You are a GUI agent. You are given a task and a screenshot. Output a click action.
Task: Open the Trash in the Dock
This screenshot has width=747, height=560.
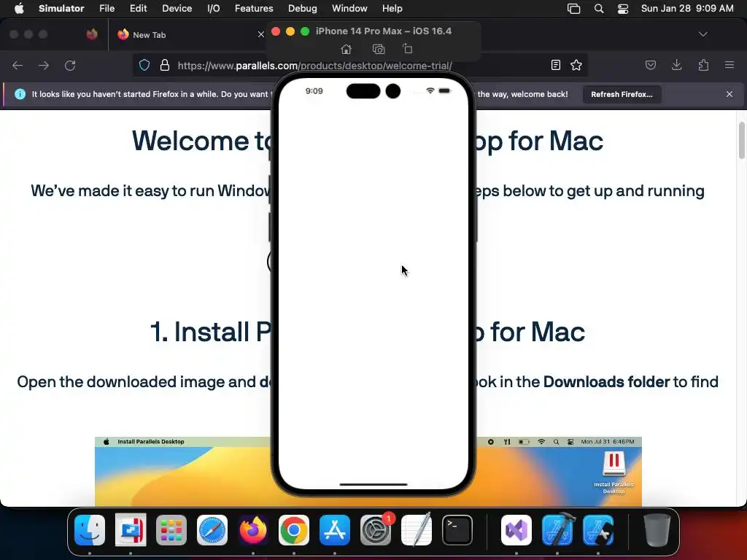coord(657,530)
